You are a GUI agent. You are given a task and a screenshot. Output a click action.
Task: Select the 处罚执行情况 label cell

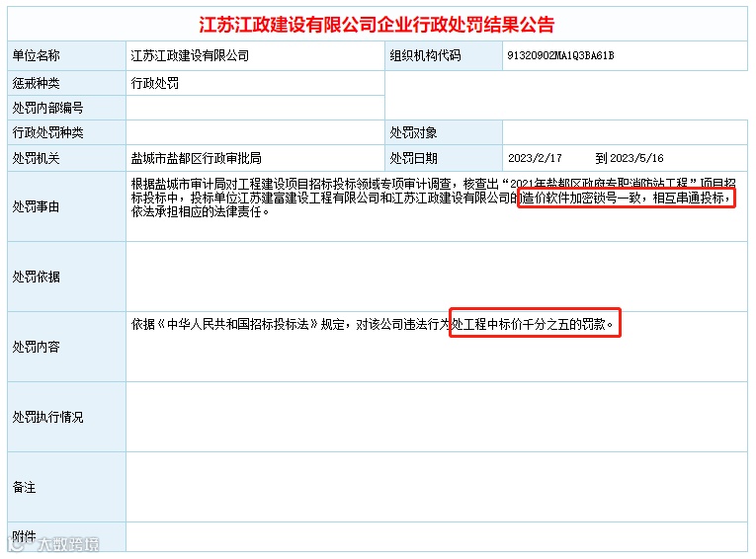66,417
